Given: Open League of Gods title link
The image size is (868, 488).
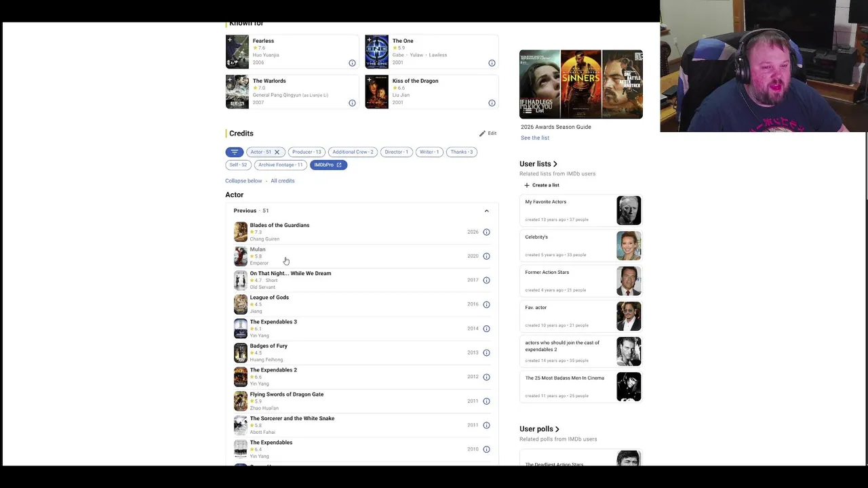Looking at the screenshot, I should click(269, 298).
